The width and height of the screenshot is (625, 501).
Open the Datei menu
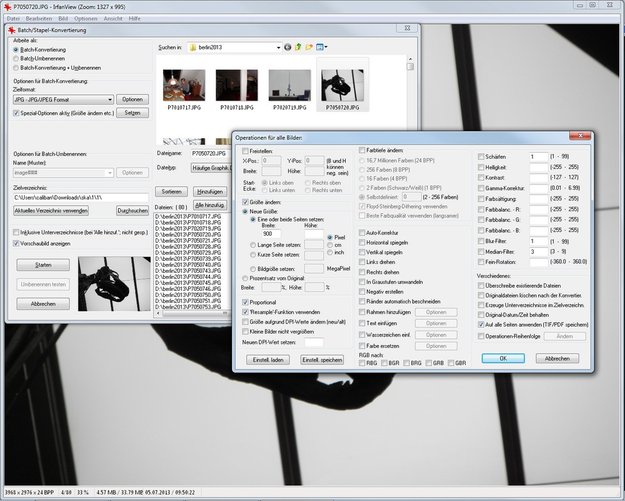(x=13, y=18)
